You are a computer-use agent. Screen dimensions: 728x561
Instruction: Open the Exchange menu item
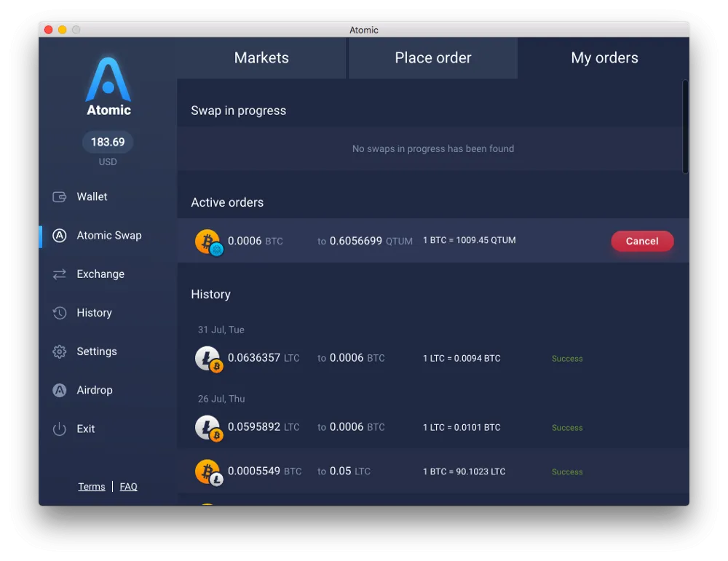coord(100,274)
